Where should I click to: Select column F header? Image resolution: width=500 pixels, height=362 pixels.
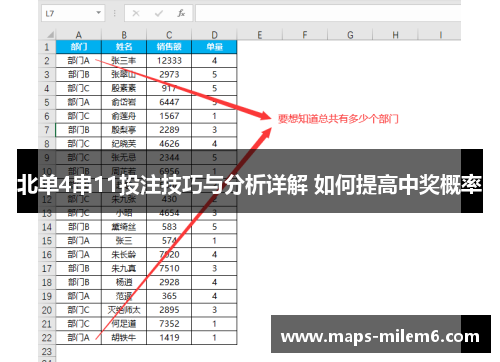pos(305,35)
